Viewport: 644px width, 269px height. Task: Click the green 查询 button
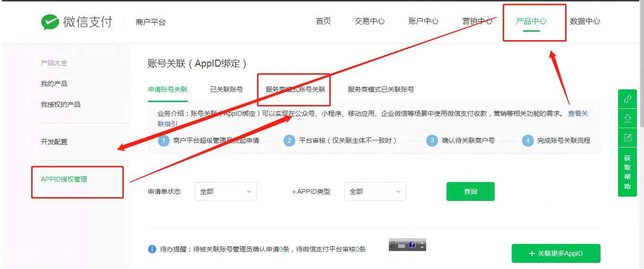[471, 191]
